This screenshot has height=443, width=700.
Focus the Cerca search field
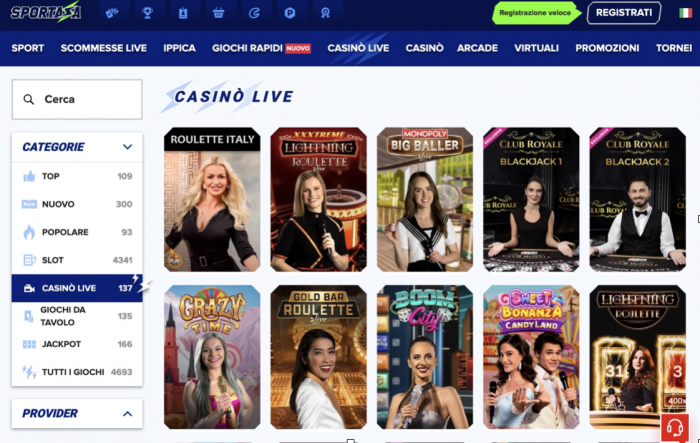click(77, 99)
